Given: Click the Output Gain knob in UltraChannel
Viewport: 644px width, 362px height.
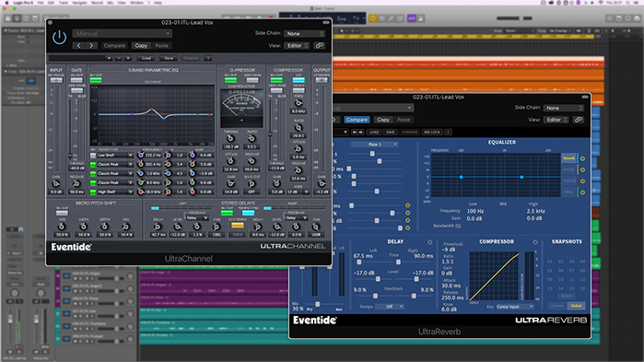Looking at the screenshot, I should pos(322,183).
